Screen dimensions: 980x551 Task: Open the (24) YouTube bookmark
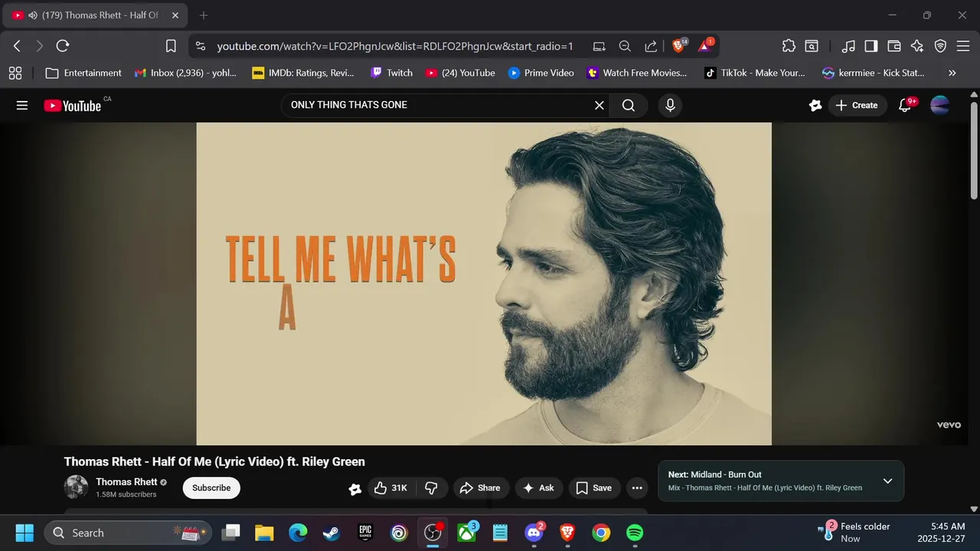[x=460, y=73]
